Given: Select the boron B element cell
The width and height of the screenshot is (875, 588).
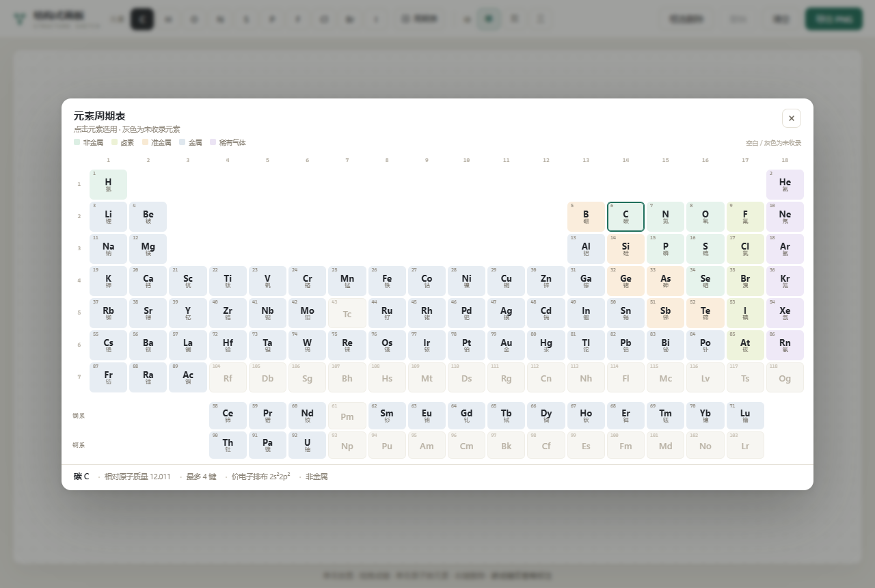Looking at the screenshot, I should click(586, 217).
